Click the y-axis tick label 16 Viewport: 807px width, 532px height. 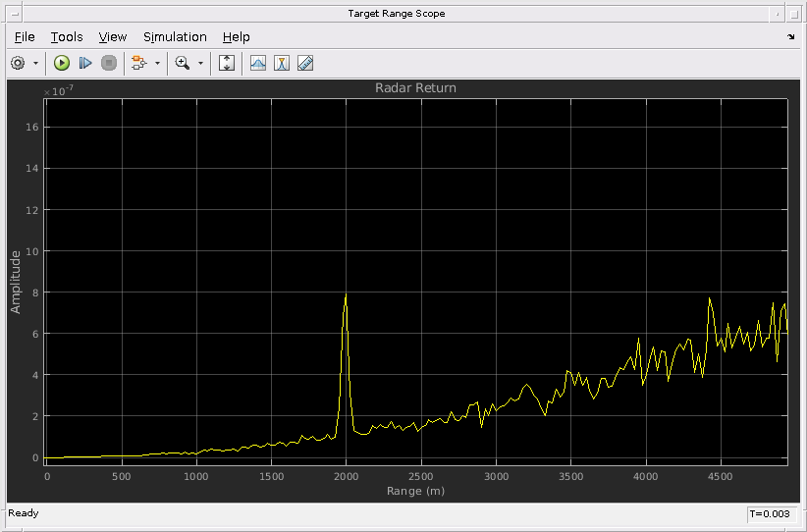coord(32,127)
